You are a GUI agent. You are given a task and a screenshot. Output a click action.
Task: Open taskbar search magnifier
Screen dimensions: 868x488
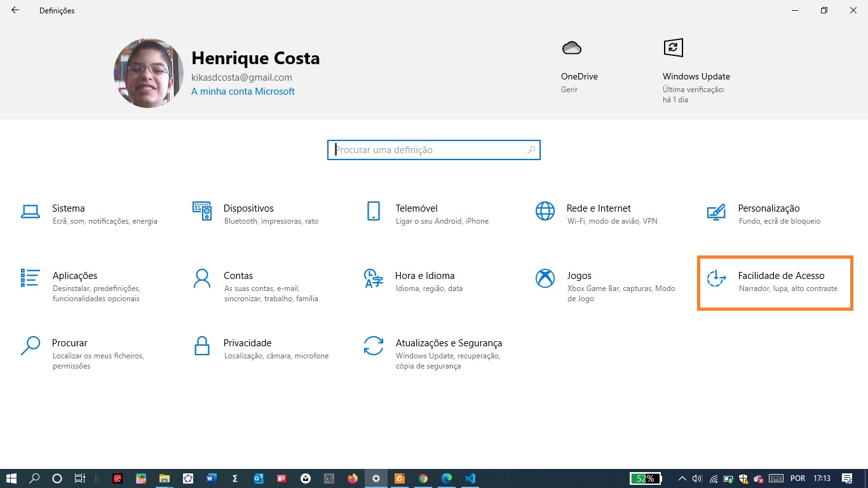(35, 478)
